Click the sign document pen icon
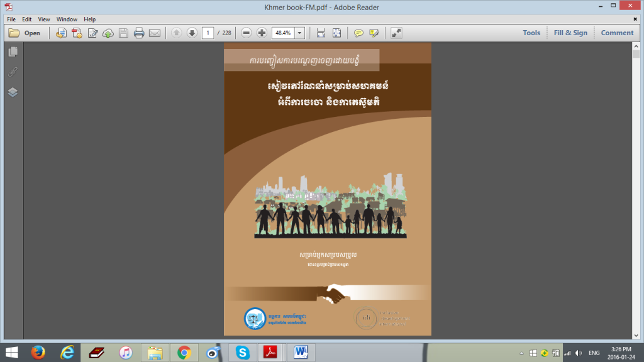The image size is (644, 362). point(93,33)
